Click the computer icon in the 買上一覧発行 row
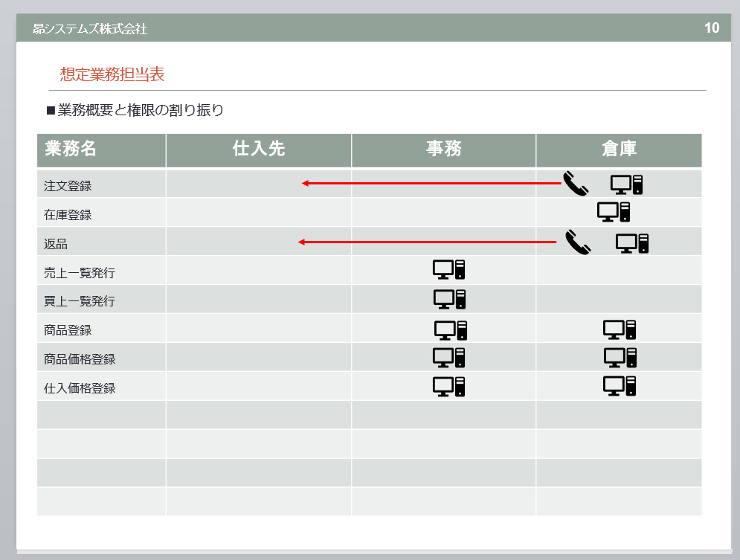This screenshot has height=560, width=740. coord(450,298)
